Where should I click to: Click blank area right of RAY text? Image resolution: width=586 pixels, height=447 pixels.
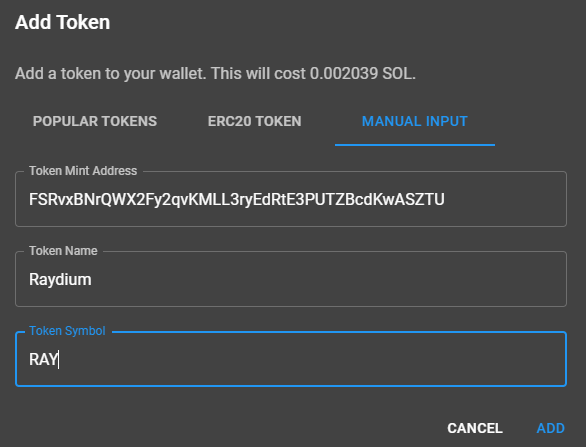(x=312, y=360)
